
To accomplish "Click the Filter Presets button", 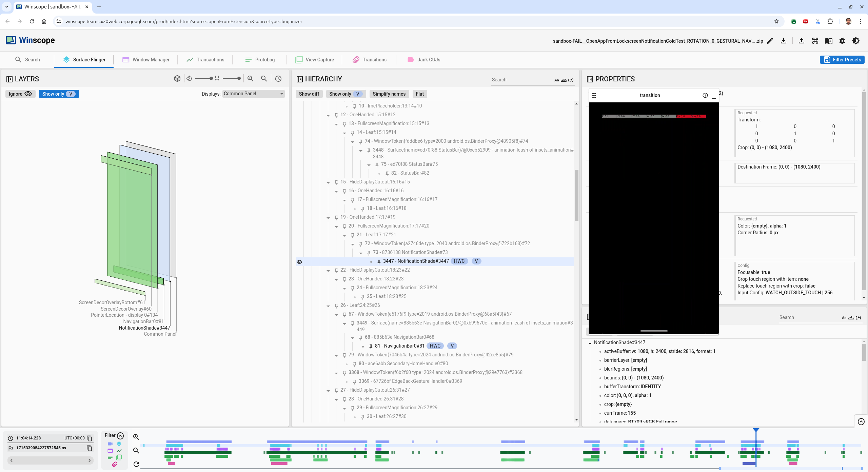I will point(842,59).
